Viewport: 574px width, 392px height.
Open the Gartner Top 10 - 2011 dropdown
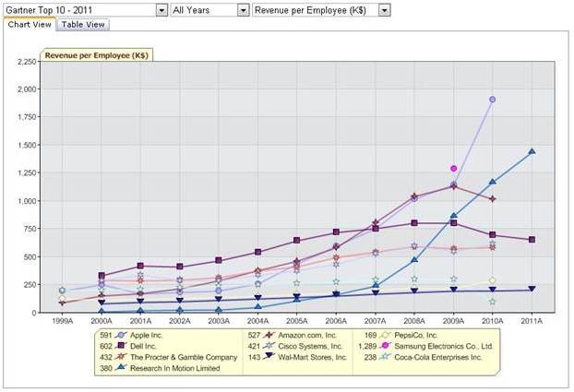tap(161, 9)
